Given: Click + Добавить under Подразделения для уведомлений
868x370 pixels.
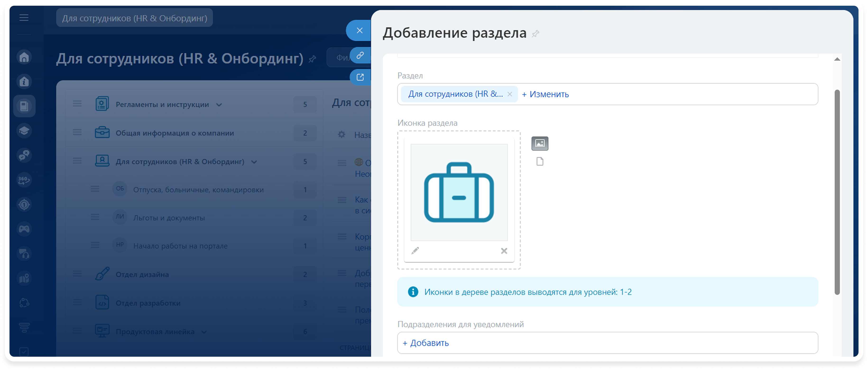Looking at the screenshot, I should point(426,343).
